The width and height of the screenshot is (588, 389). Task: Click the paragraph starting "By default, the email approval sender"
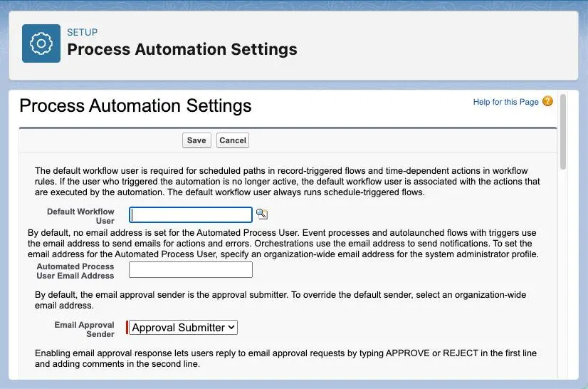tap(280, 300)
